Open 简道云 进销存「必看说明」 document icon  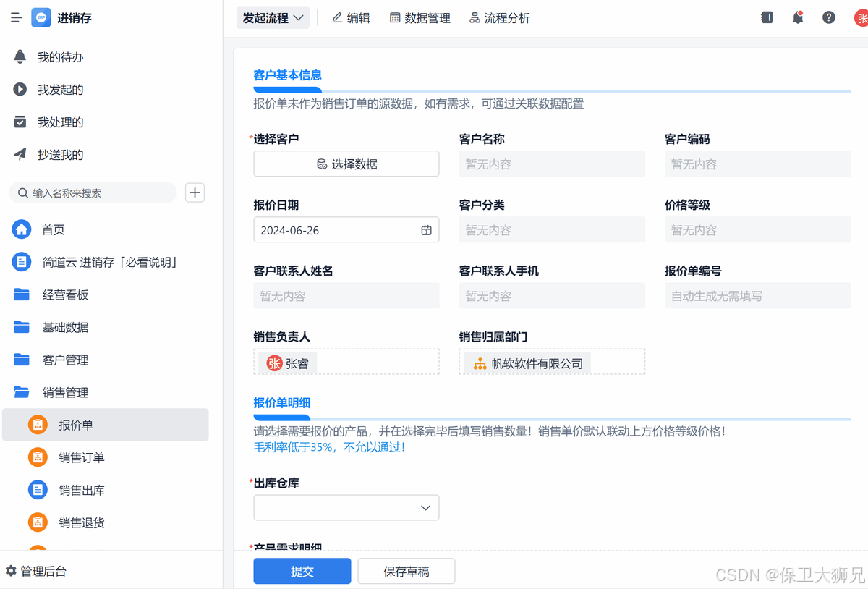(22, 262)
